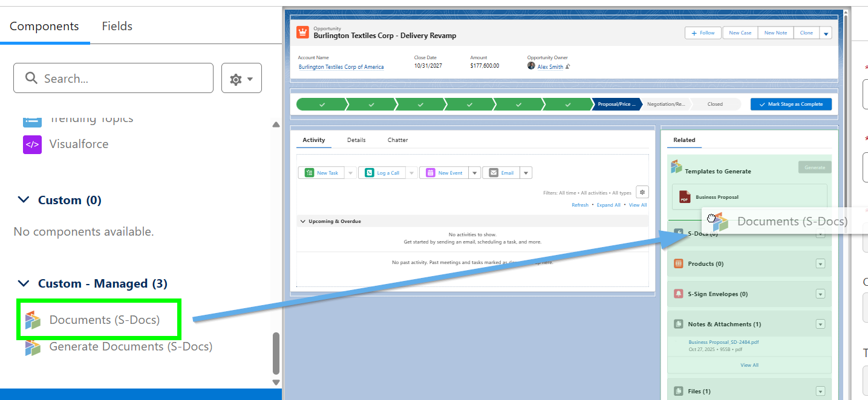Open the Burlington Textiles Corp of America link
This screenshot has width=868, height=400.
(x=341, y=67)
